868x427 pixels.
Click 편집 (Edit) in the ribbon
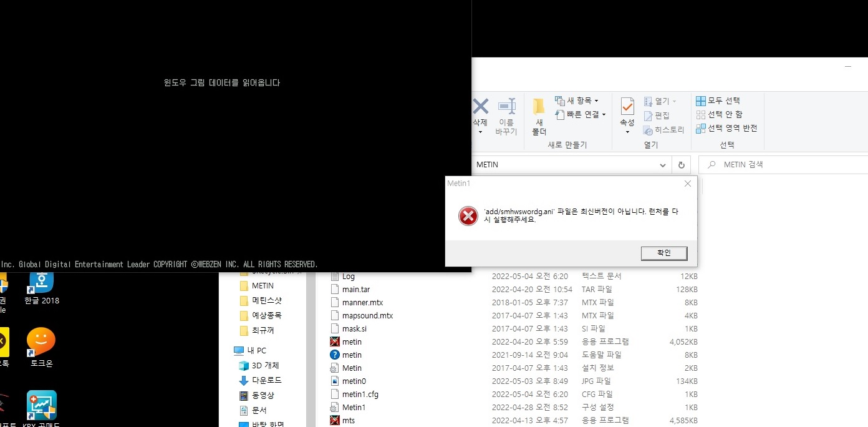tap(657, 115)
